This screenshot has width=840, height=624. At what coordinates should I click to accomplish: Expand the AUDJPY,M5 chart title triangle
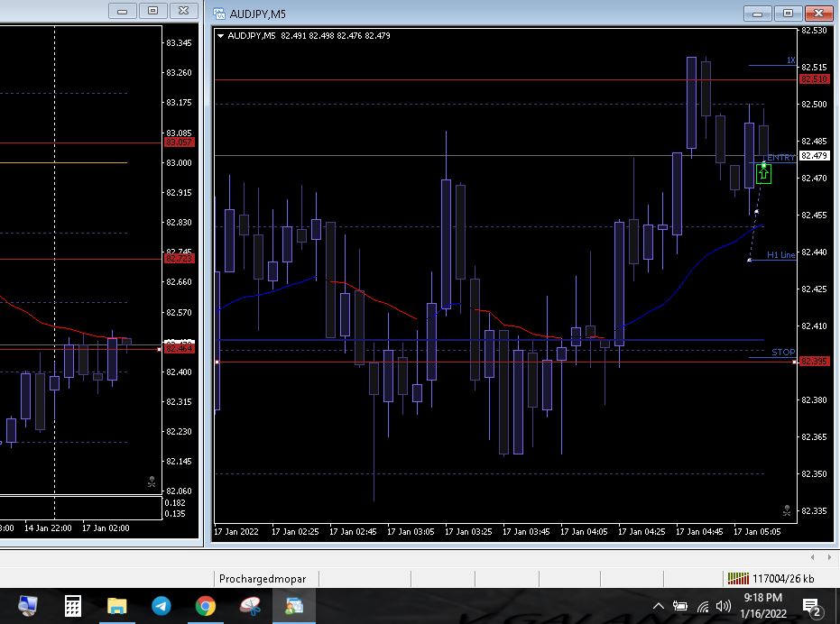click(220, 36)
